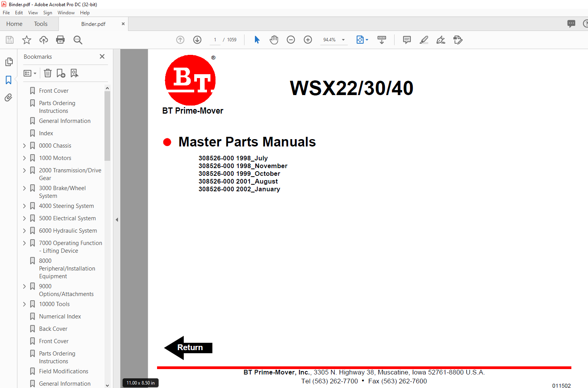This screenshot has width=588, height=388.
Task: Expand the 5000 Electrical System bookmark
Action: (24, 218)
